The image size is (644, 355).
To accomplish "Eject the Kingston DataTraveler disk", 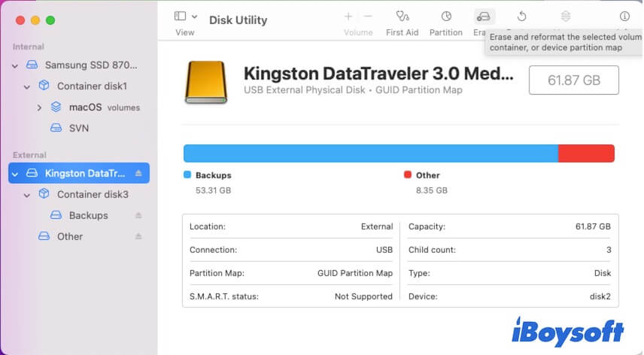I will pyautogui.click(x=139, y=173).
